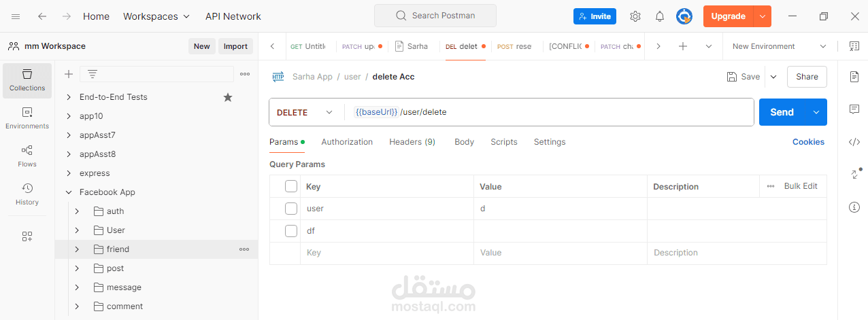Open the notifications bell

(x=660, y=16)
